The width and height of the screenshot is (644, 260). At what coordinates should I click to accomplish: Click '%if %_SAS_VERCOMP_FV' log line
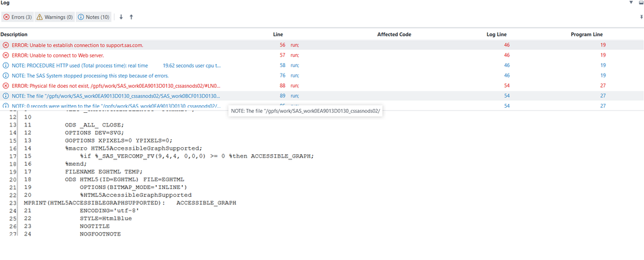point(197,156)
